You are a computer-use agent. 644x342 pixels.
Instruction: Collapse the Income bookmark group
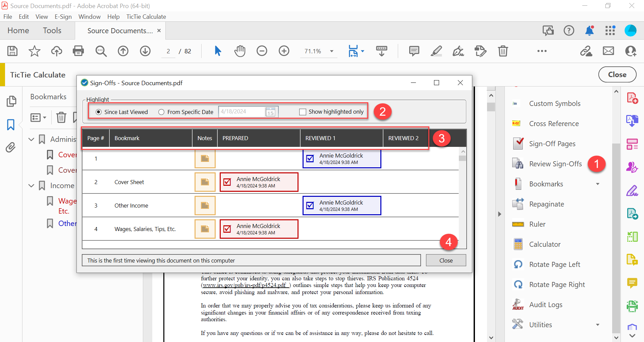point(32,185)
